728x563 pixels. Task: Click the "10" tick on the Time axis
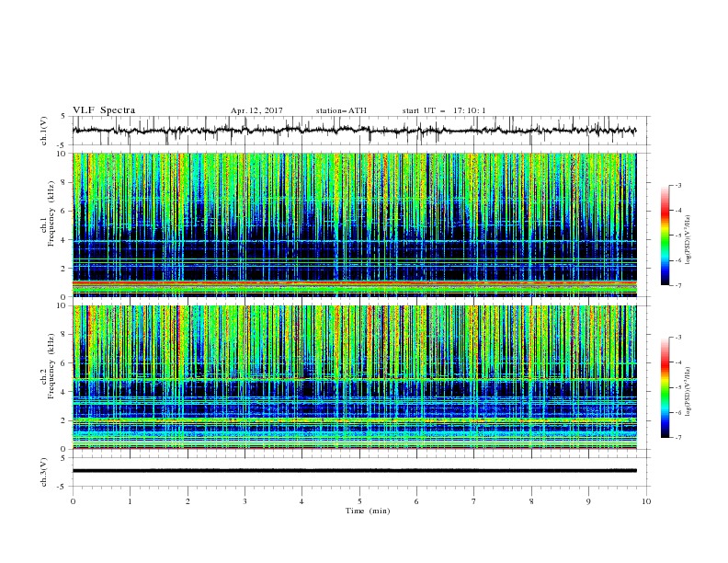pos(646,501)
